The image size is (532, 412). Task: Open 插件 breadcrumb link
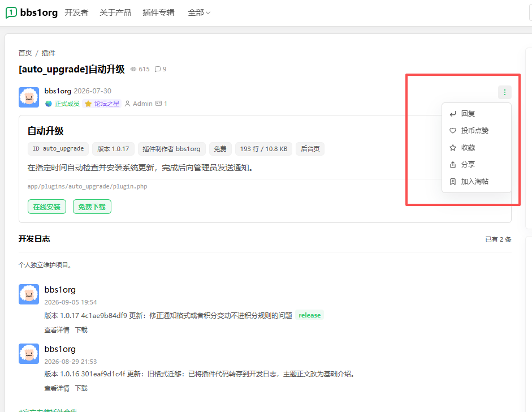click(x=49, y=53)
